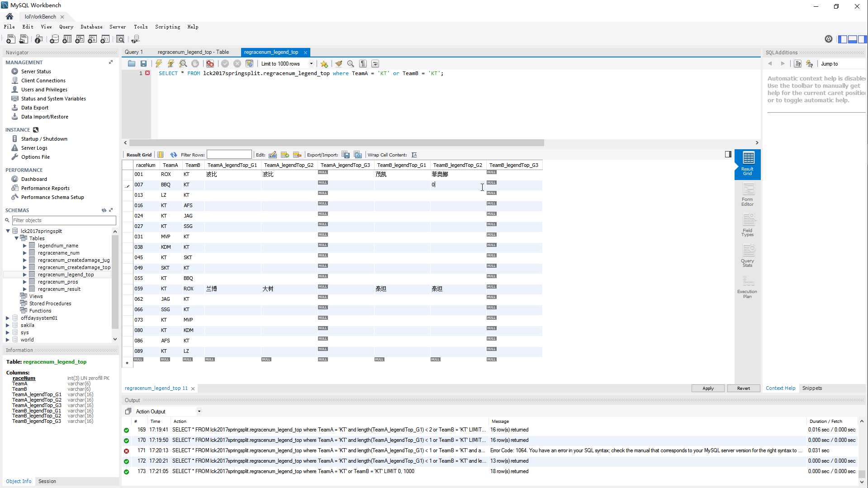Open Server Status in Management
The width and height of the screenshot is (868, 488).
pos(36,71)
